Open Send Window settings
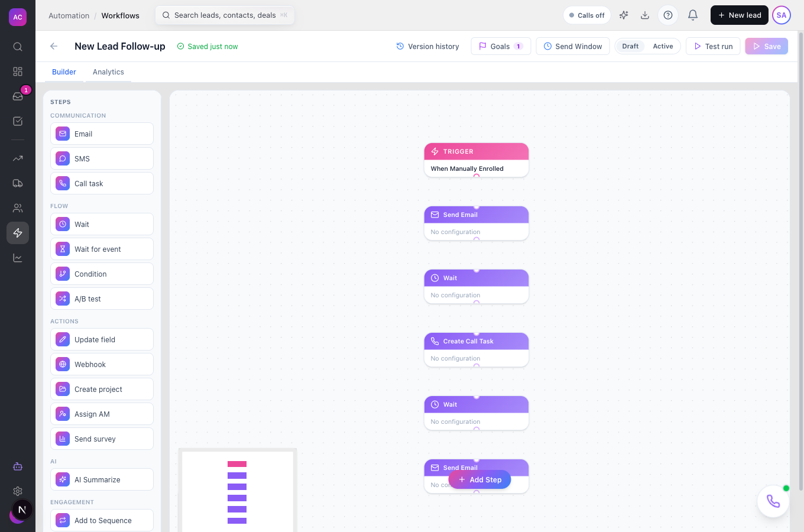This screenshot has height=532, width=804. (573, 46)
